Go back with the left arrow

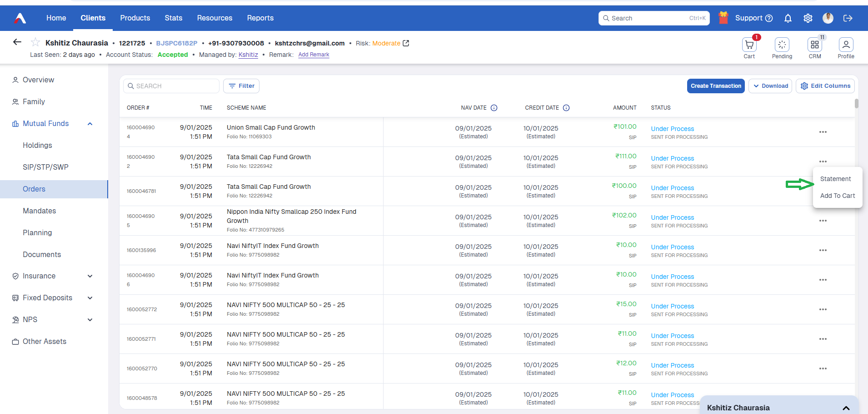[17, 42]
